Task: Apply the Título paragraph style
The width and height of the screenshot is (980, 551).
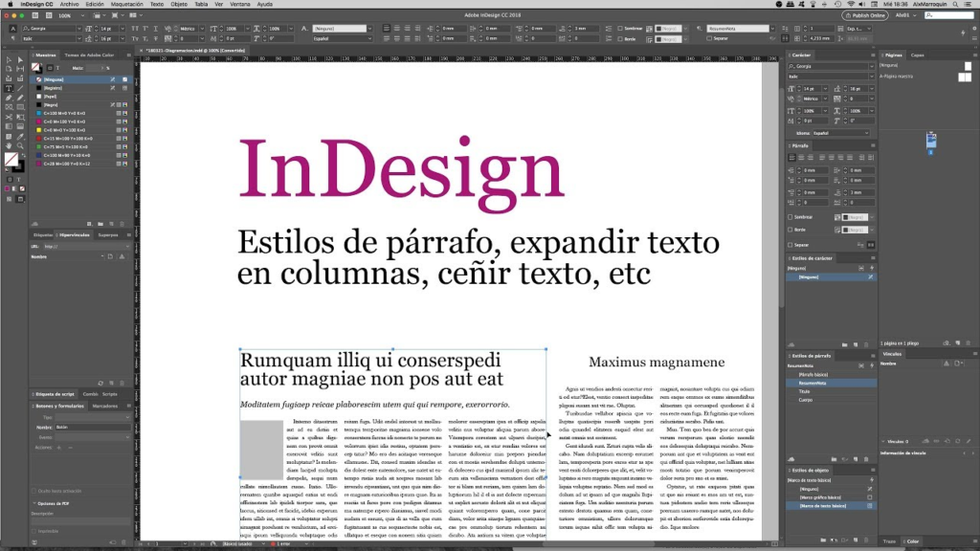Action: pos(805,391)
